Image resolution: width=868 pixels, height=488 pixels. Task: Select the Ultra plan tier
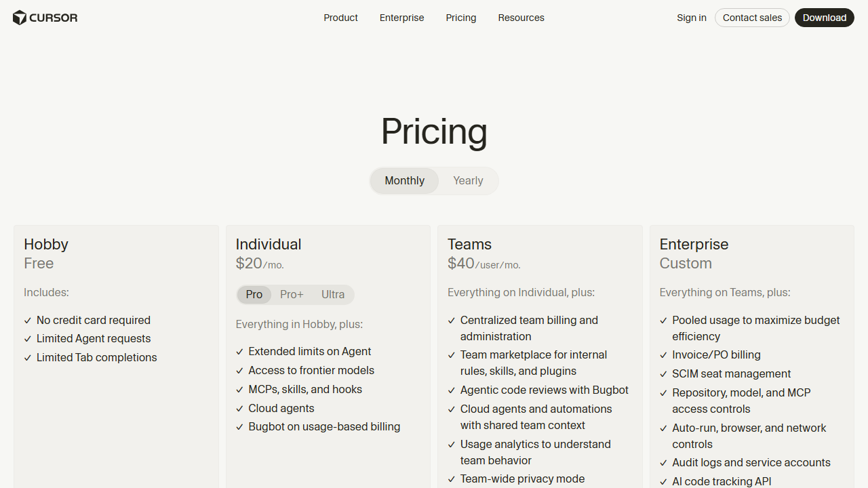point(333,295)
